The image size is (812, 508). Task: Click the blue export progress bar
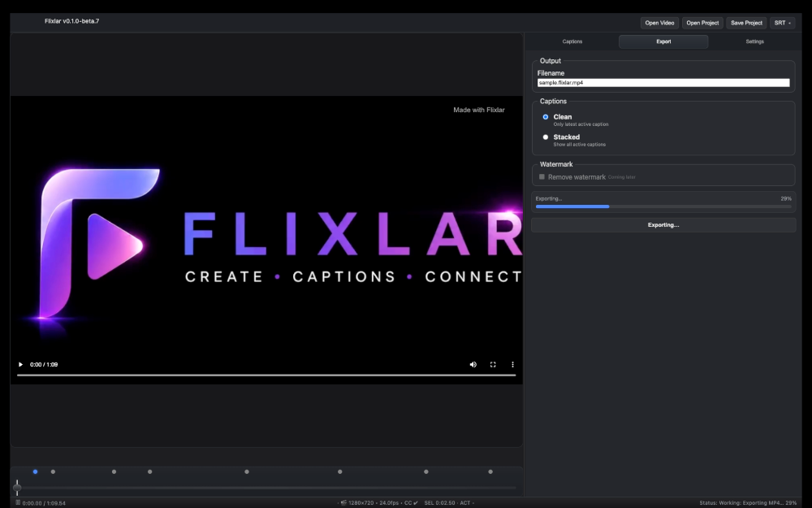(x=572, y=206)
